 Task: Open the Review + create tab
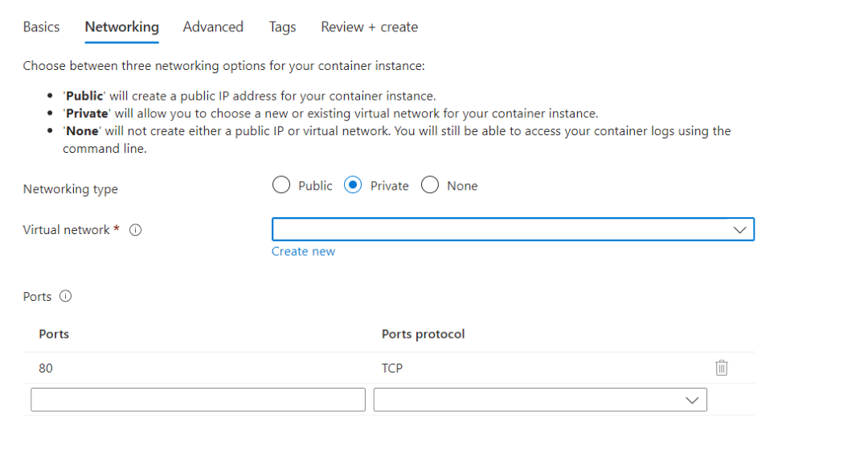(369, 27)
